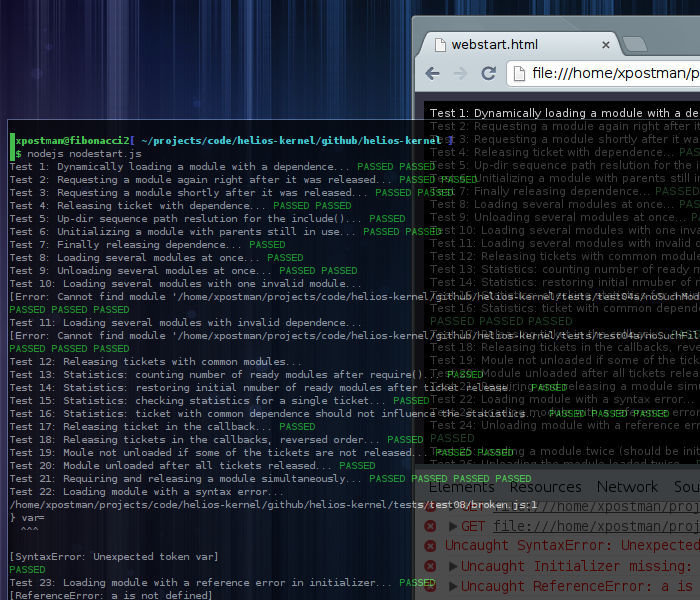Open the Resources devtools tab
The image size is (700, 600).
click(x=546, y=487)
